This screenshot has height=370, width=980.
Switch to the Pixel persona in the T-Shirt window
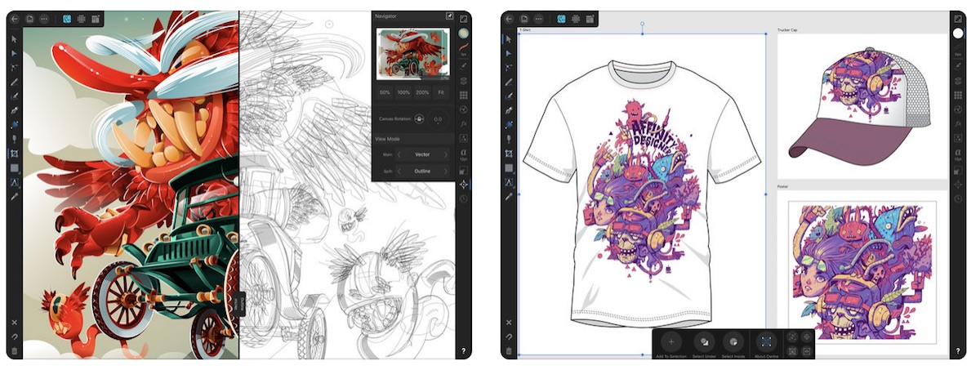coord(576,17)
